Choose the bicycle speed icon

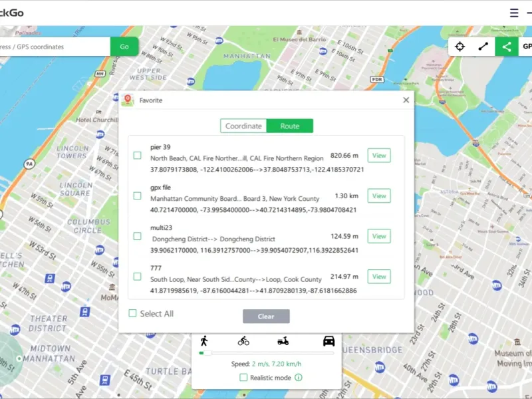coord(243,341)
